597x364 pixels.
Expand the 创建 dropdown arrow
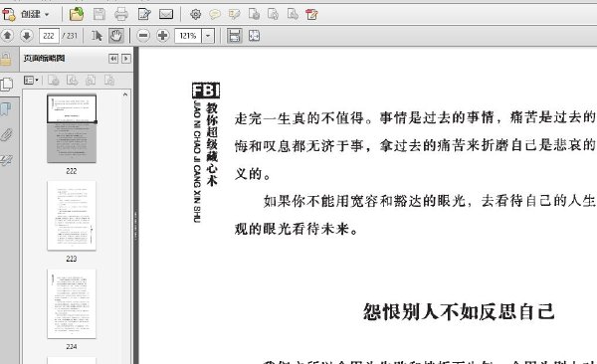coord(47,15)
